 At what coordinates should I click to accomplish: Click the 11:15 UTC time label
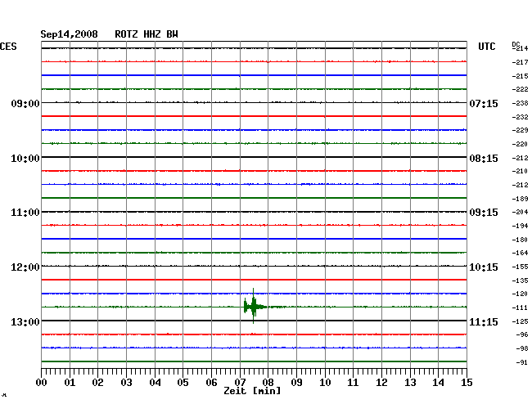pyautogui.click(x=484, y=321)
